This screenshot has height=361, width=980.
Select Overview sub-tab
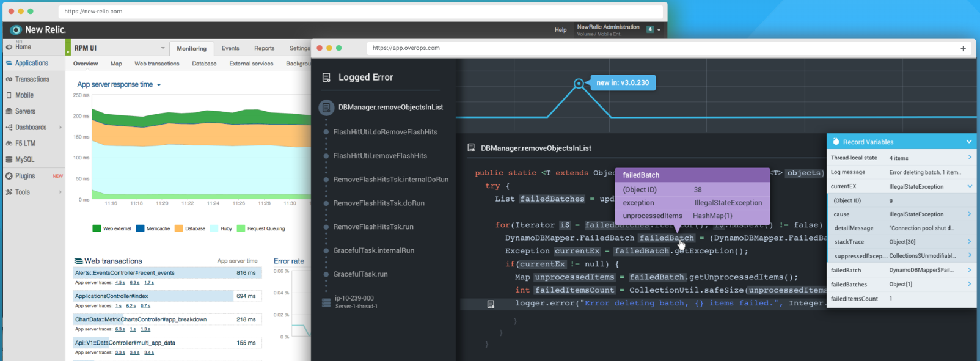click(86, 64)
